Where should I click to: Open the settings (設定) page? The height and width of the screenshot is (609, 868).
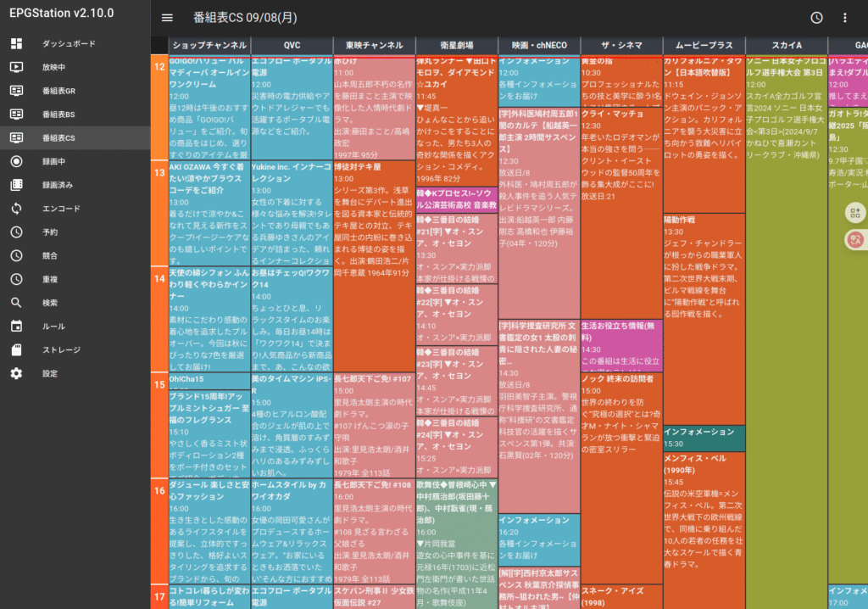50,373
